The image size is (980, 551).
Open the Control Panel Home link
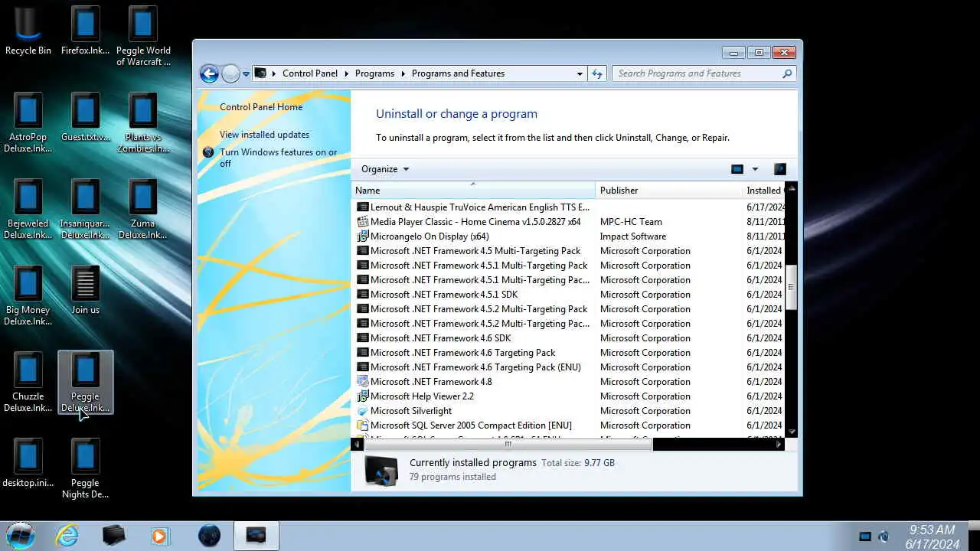[x=261, y=107]
